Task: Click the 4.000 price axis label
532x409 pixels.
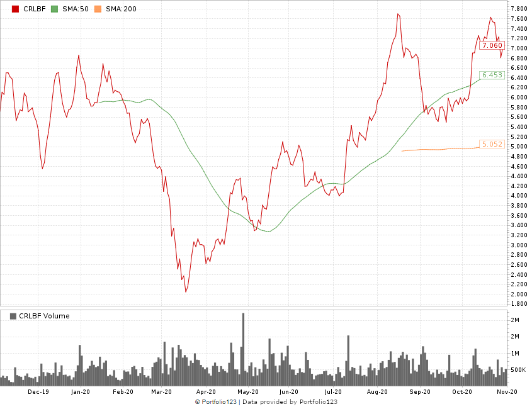Action: pos(519,196)
